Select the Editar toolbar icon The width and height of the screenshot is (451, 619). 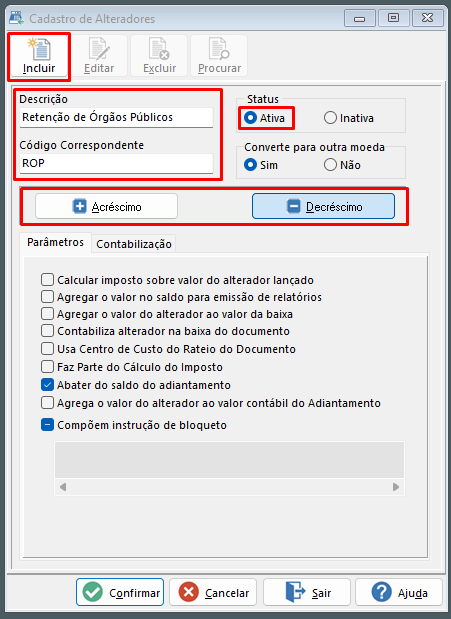(x=99, y=49)
